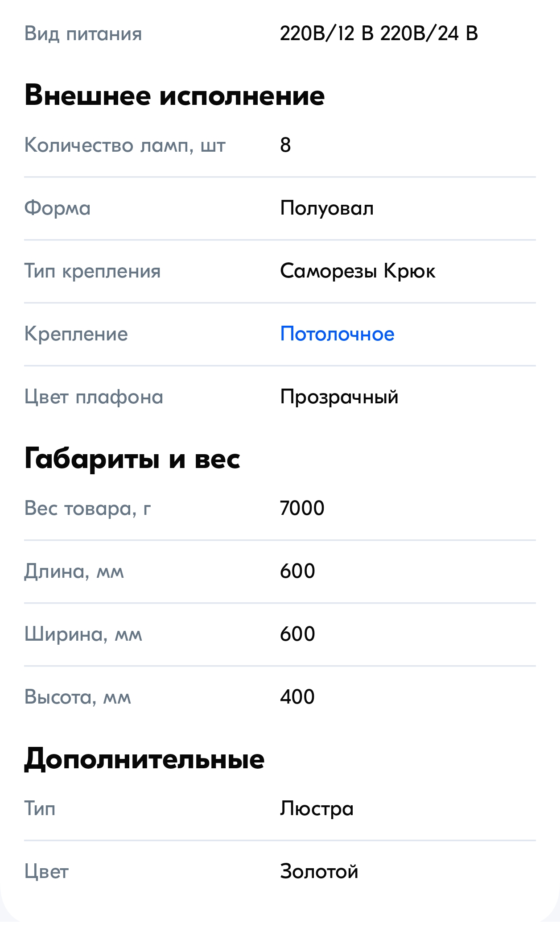The height and width of the screenshot is (928, 560).
Task: Select the Внешнее исполнение section heading
Action: [175, 95]
